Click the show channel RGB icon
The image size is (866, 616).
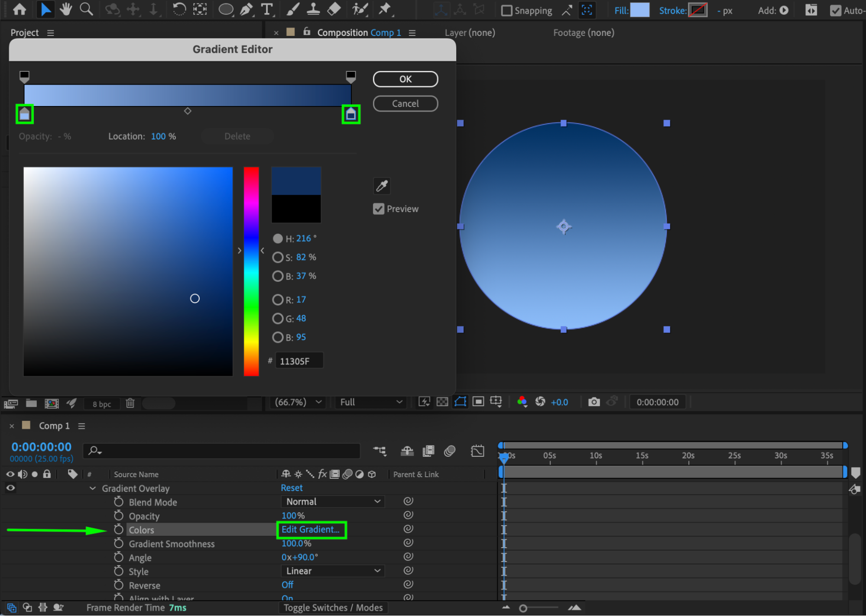(522, 402)
